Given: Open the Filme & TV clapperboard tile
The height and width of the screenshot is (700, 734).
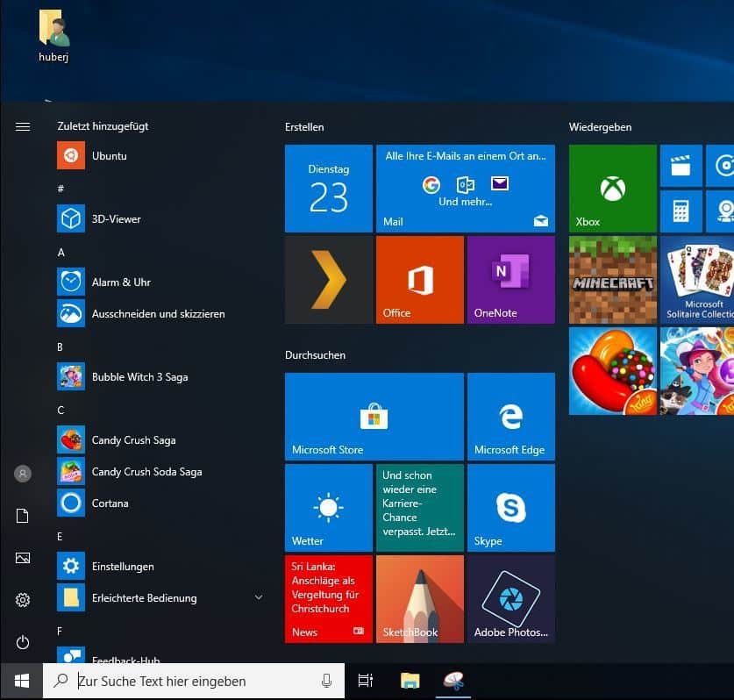Looking at the screenshot, I should [681, 165].
